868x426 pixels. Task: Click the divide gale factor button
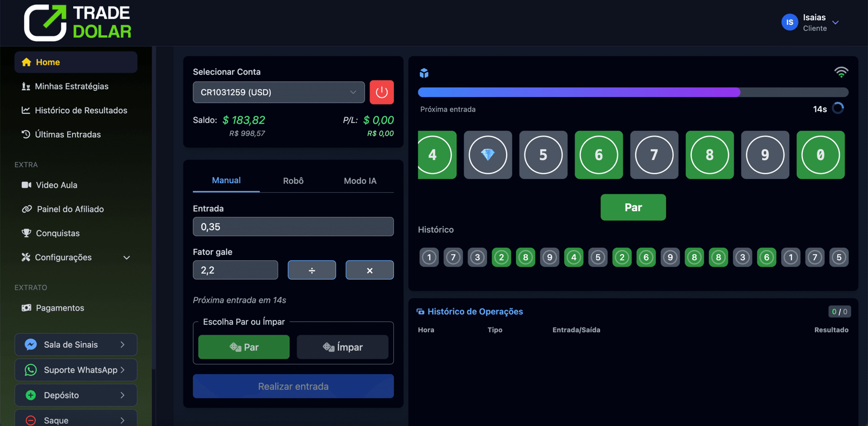click(x=311, y=270)
